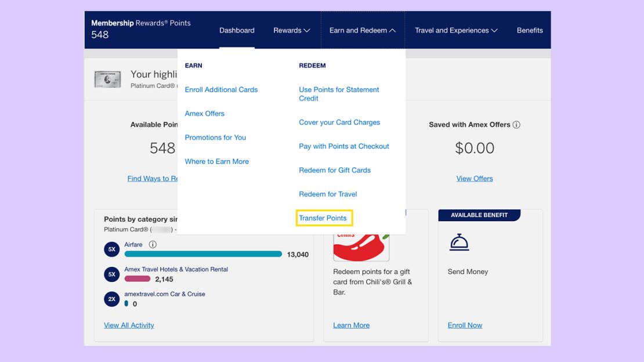Image resolution: width=644 pixels, height=362 pixels.
Task: Expand the Rewards dropdown menu
Action: tap(292, 30)
